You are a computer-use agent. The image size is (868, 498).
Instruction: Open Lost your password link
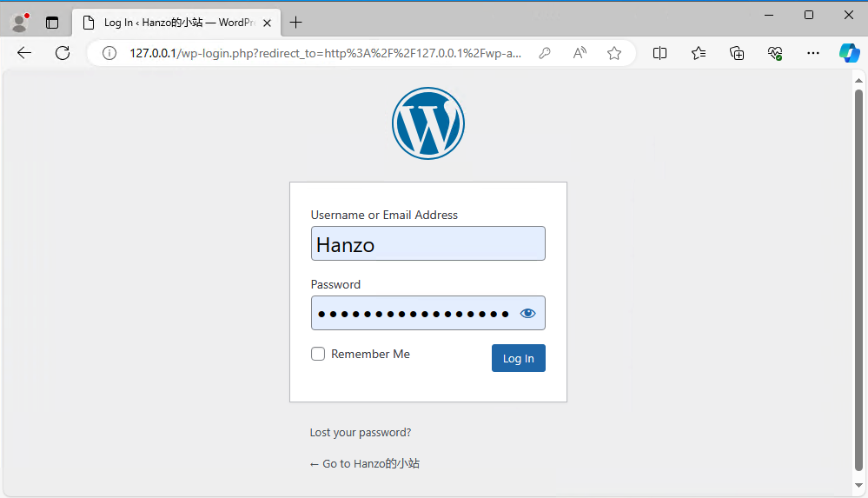(361, 433)
